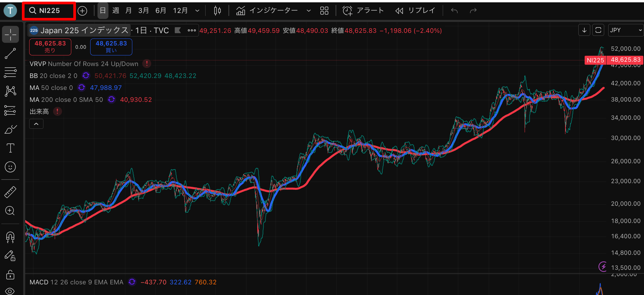Click the red 売り sell button
This screenshot has width=644, height=295.
point(50,47)
